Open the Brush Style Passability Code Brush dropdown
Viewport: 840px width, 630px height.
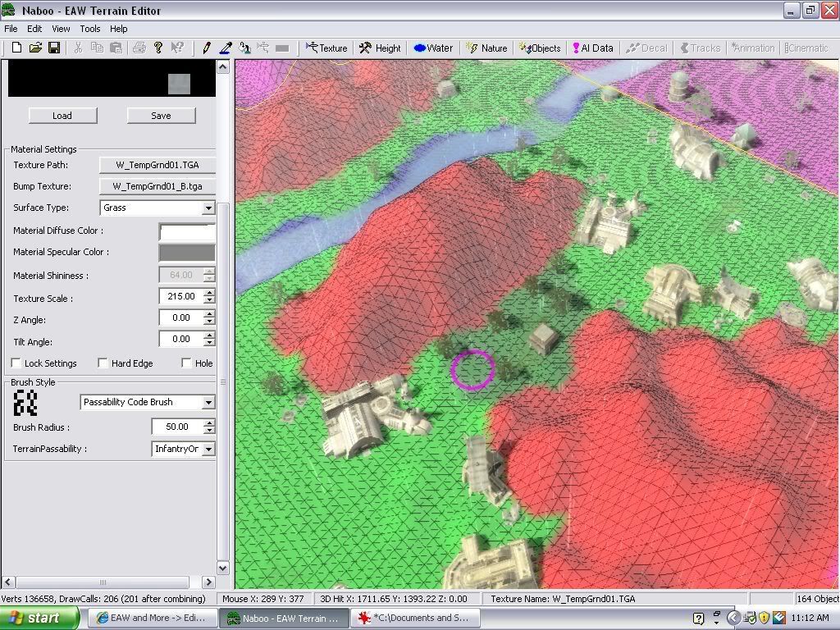(208, 402)
